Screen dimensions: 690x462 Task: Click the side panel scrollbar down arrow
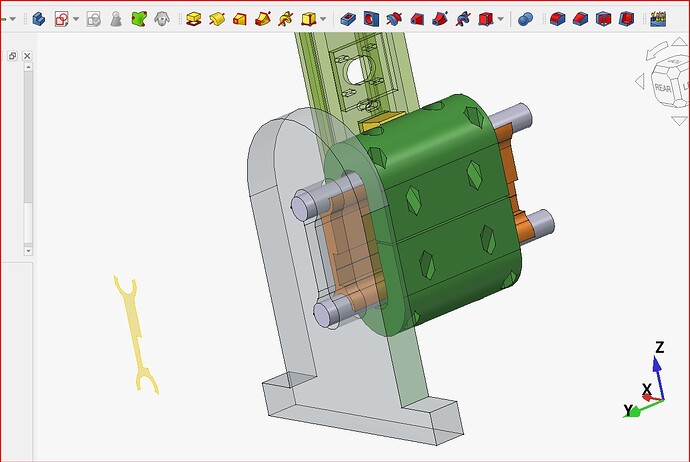(28, 251)
